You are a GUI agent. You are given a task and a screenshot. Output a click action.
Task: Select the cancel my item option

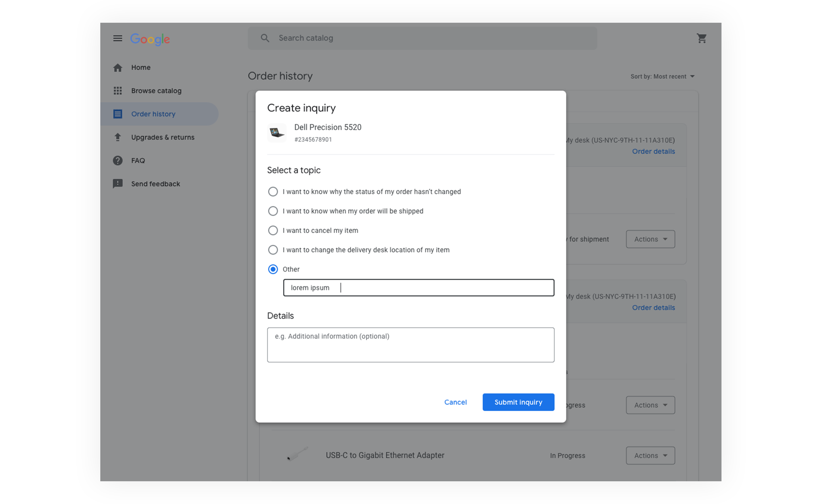pyautogui.click(x=273, y=230)
